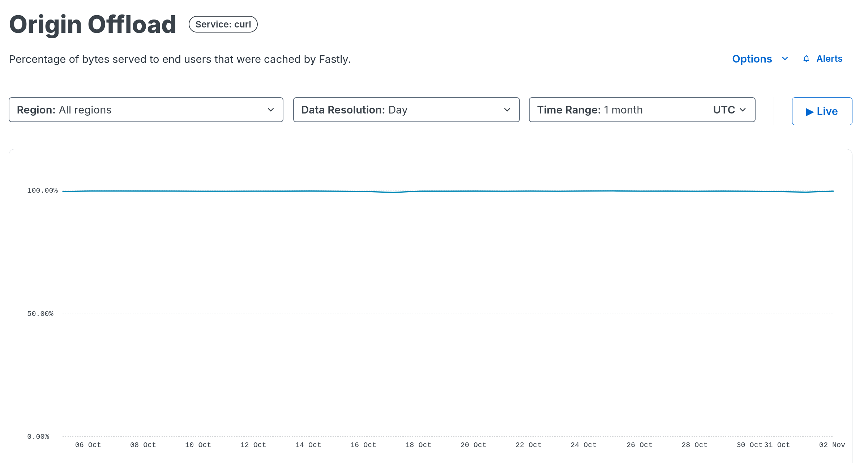Click the Origin Offload heading
Screen dimensions: 868x463
(93, 25)
